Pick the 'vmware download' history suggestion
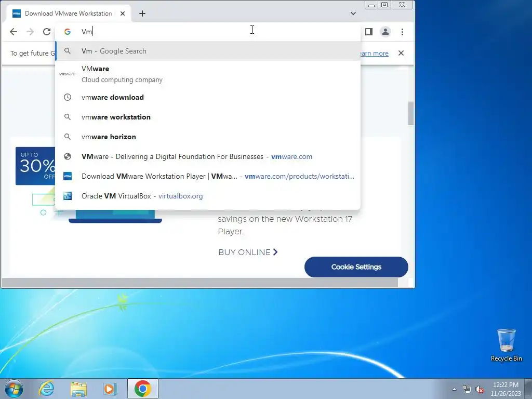This screenshot has width=532, height=399. tap(208, 97)
